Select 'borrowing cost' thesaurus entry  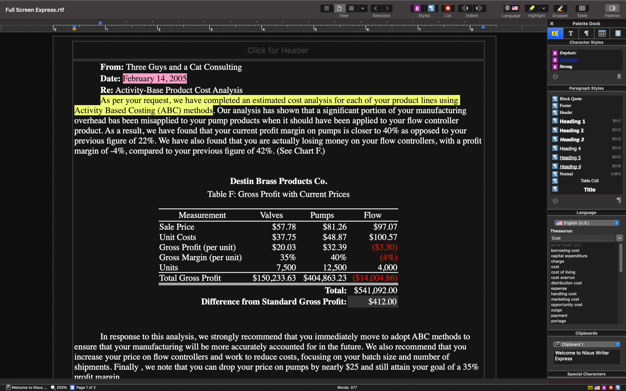565,250
